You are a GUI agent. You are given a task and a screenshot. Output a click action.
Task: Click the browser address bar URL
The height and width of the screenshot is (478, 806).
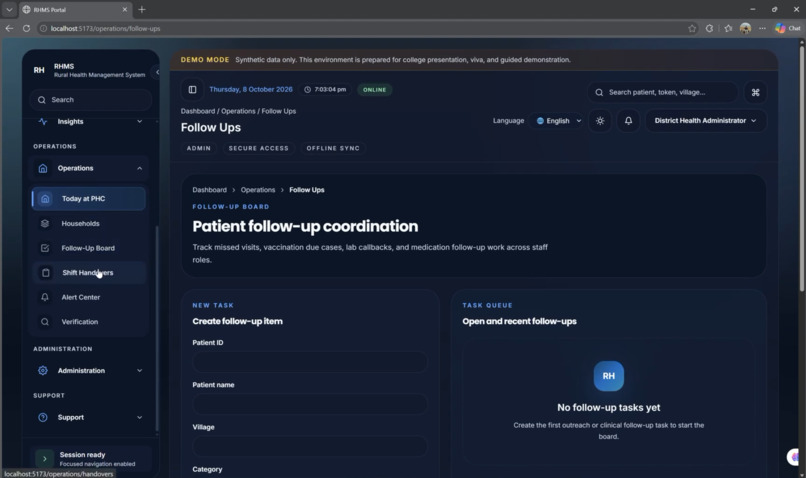[105, 28]
